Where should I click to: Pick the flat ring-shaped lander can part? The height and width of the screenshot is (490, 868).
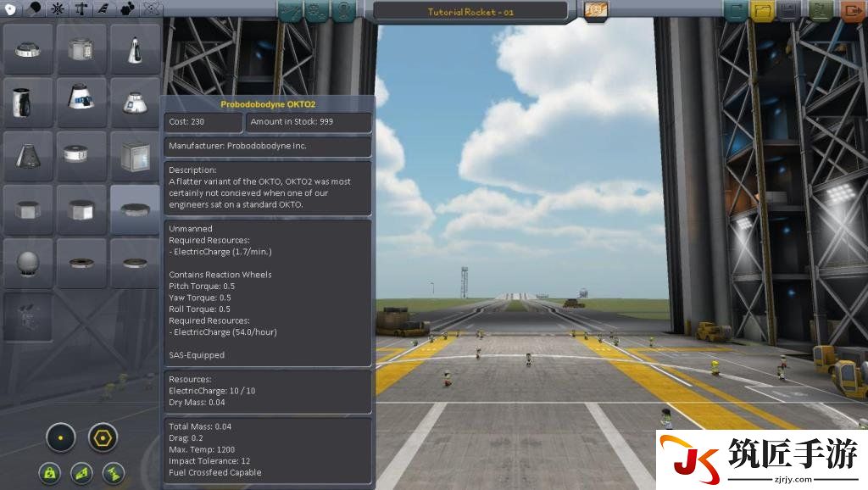tap(28, 49)
